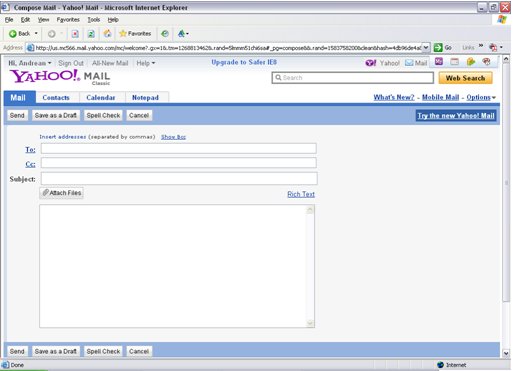Click the notepad pencil icon in header
Viewport: 513px width, 371px height.
[x=471, y=62]
